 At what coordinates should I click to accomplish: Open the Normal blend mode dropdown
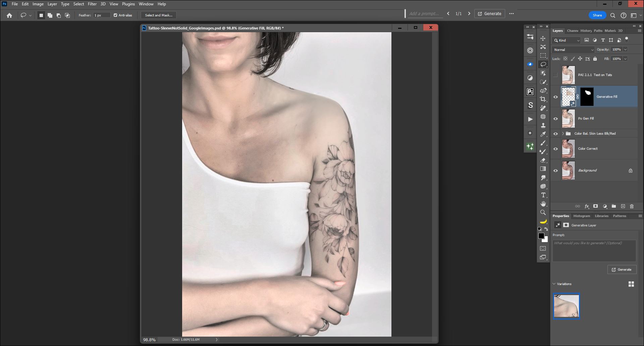point(573,50)
